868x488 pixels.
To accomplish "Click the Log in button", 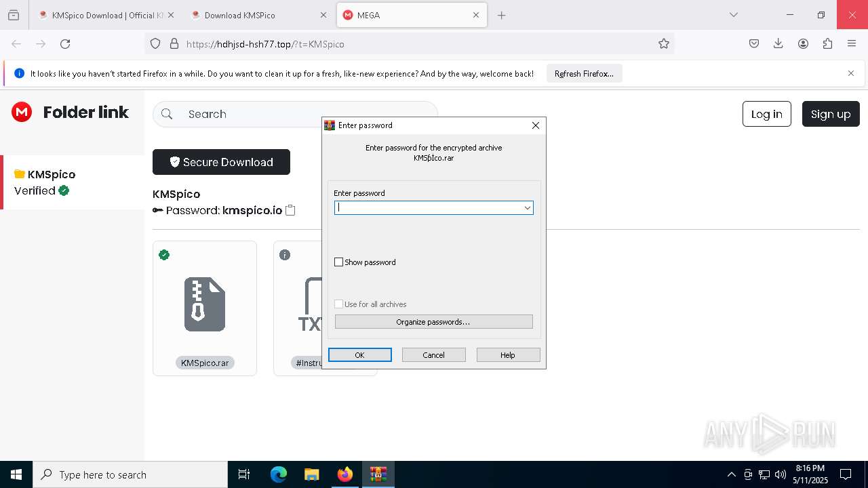I will pyautogui.click(x=767, y=114).
